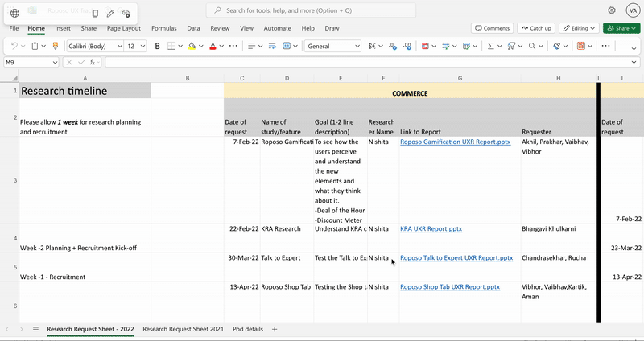Click the table-with-checkmark Format as Table icon

pos(466,47)
